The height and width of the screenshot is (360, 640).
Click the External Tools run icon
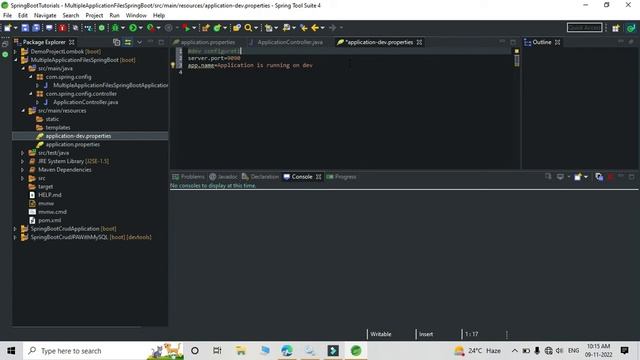click(x=186, y=28)
